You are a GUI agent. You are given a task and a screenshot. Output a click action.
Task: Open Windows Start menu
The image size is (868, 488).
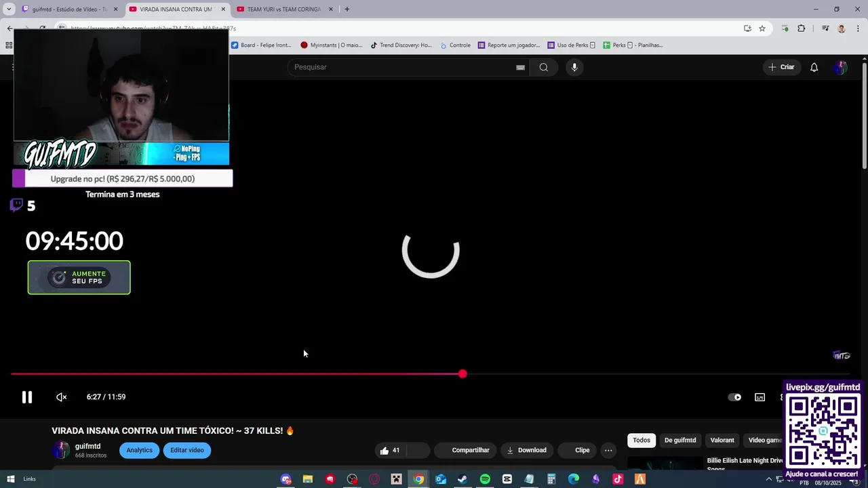pyautogui.click(x=10, y=479)
